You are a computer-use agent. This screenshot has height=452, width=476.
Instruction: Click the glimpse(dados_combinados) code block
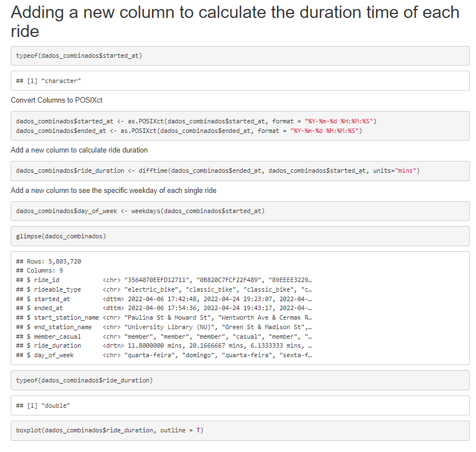click(240, 236)
